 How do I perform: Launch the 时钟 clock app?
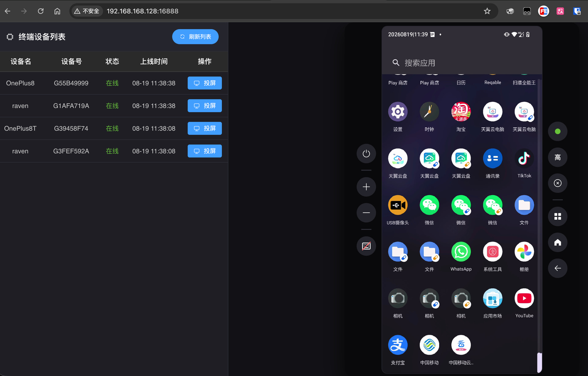(429, 112)
